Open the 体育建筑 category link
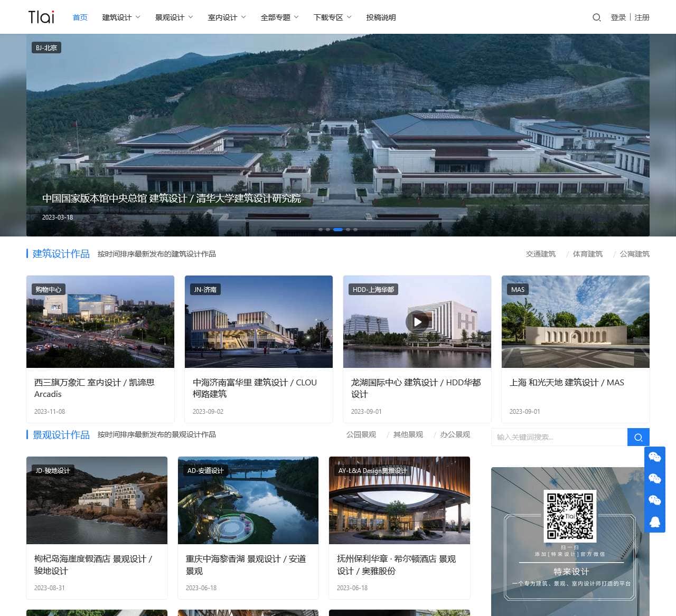 click(588, 254)
